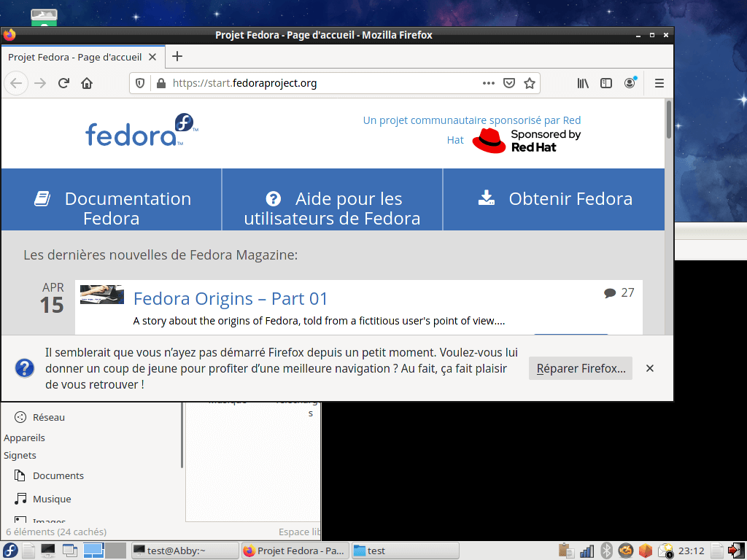Show site security padlock information
Image resolution: width=747 pixels, height=560 pixels.
[161, 83]
